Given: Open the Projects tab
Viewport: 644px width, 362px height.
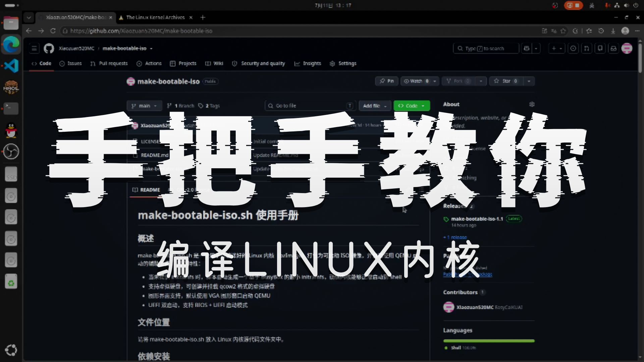Looking at the screenshot, I should [183, 63].
